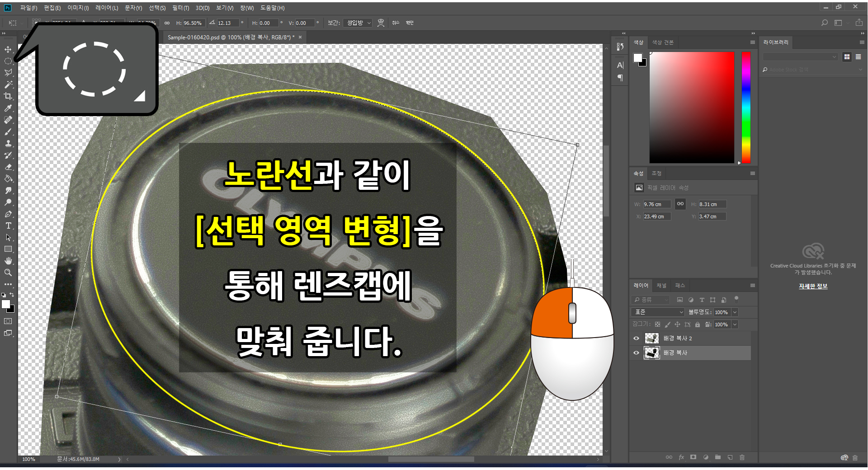The height and width of the screenshot is (470, 868).
Task: Select the Healing Brush tool
Action: pyautogui.click(x=8, y=120)
